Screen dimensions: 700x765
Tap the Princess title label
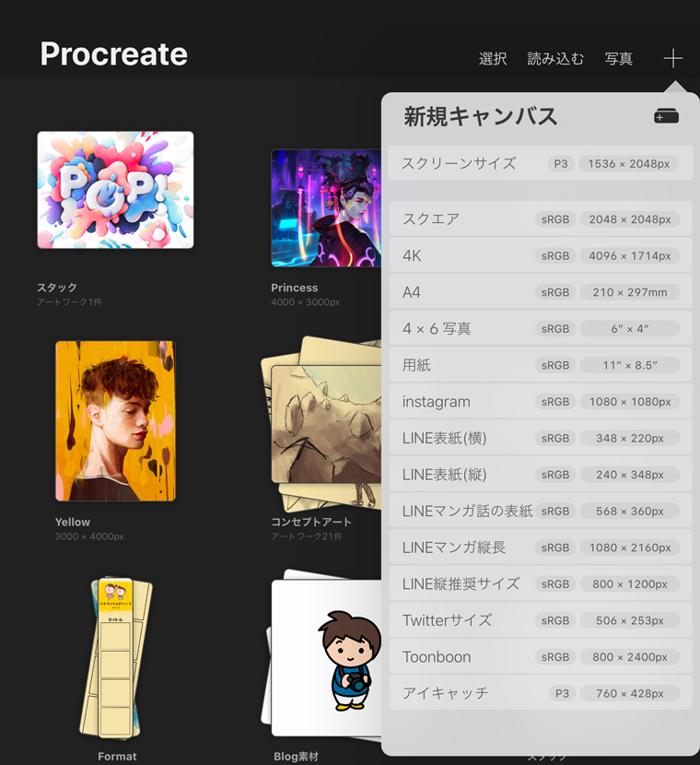coord(295,288)
